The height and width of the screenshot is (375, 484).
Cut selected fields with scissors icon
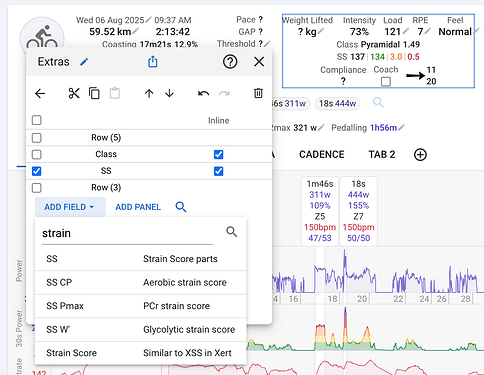(74, 93)
